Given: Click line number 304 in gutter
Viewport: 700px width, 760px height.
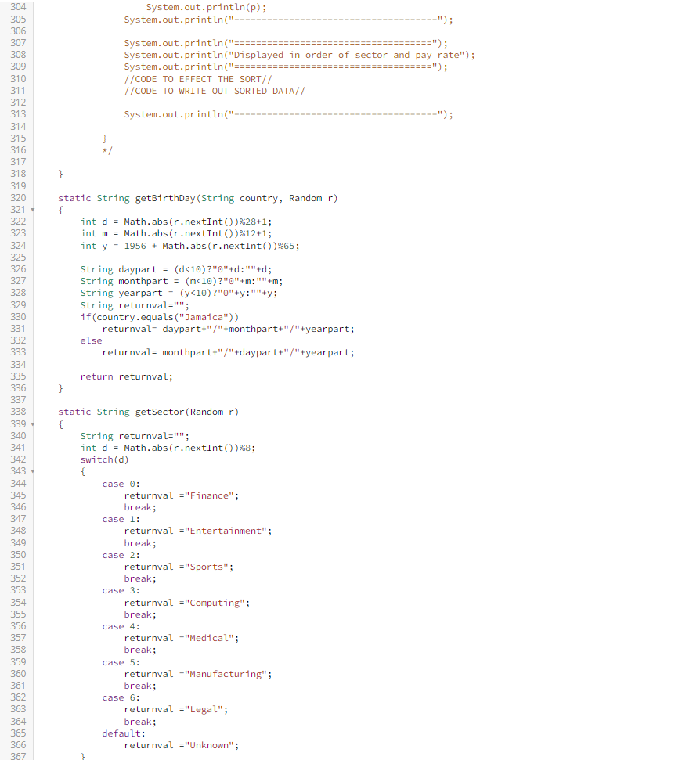Looking at the screenshot, I should pyautogui.click(x=19, y=7).
